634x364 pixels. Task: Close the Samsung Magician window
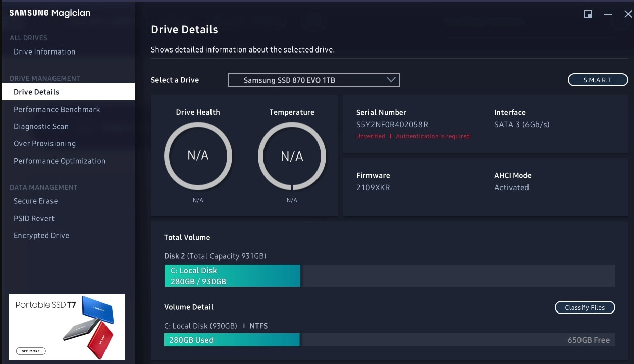click(628, 14)
